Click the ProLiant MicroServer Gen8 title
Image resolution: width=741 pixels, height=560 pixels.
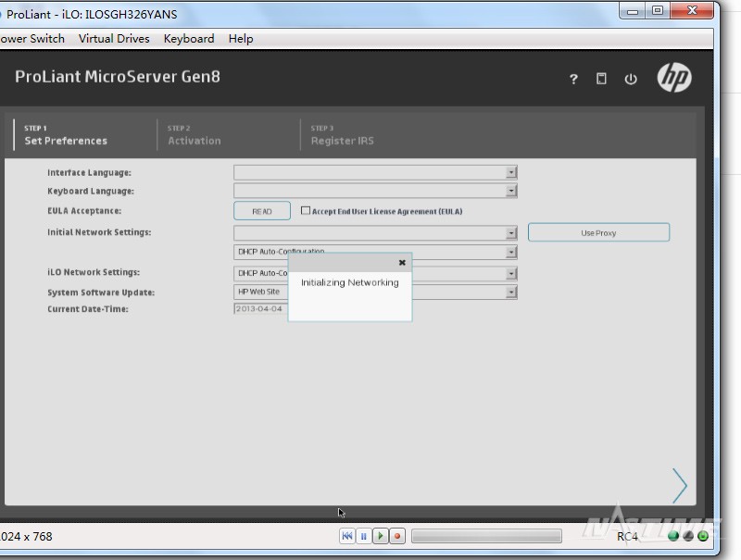click(118, 77)
